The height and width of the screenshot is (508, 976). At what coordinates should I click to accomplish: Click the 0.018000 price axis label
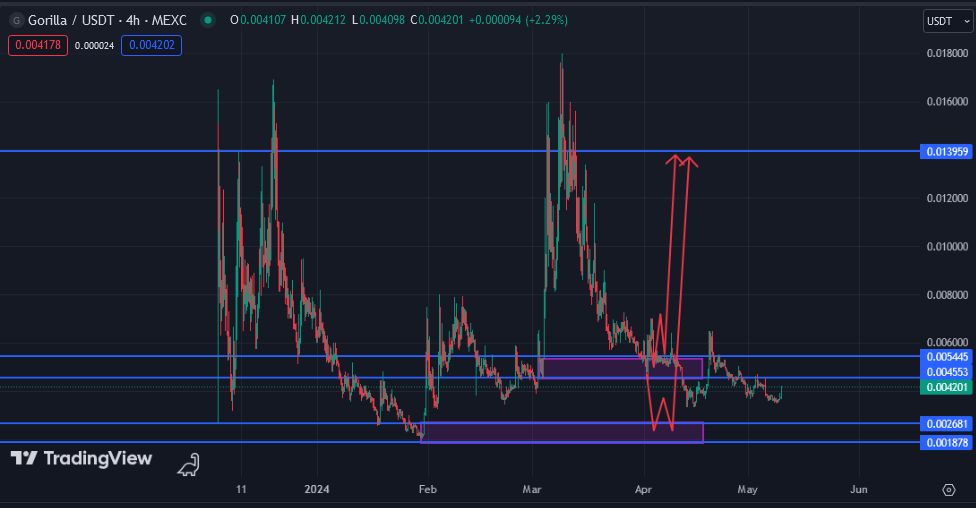[x=947, y=54]
